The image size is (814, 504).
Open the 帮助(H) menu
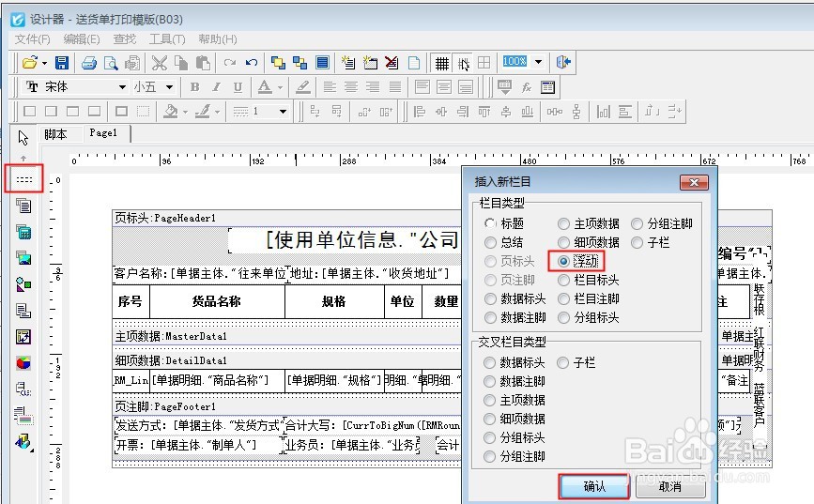click(218, 39)
